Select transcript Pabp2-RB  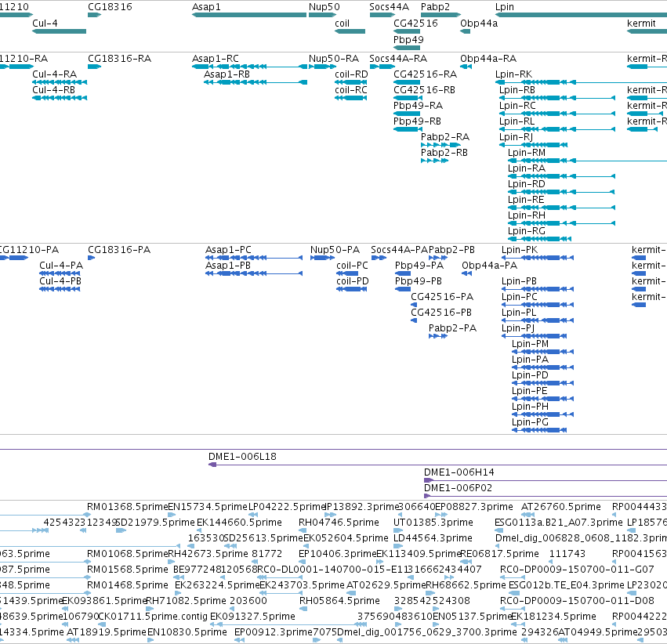(434, 161)
